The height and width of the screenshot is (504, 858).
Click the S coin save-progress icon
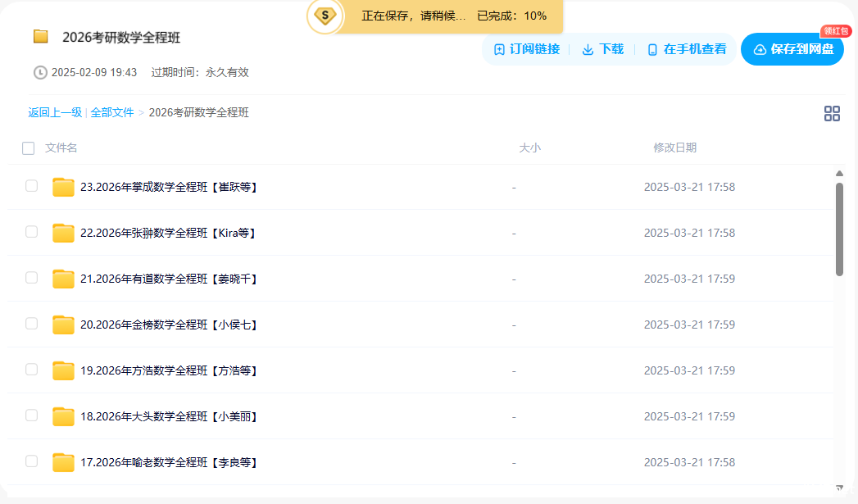325,16
